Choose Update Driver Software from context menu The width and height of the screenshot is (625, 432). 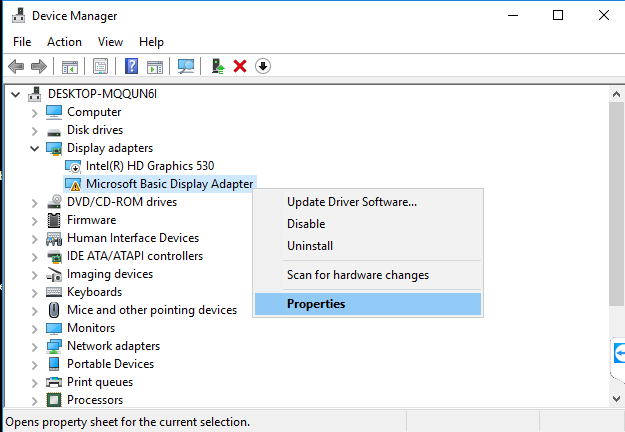tap(368, 202)
